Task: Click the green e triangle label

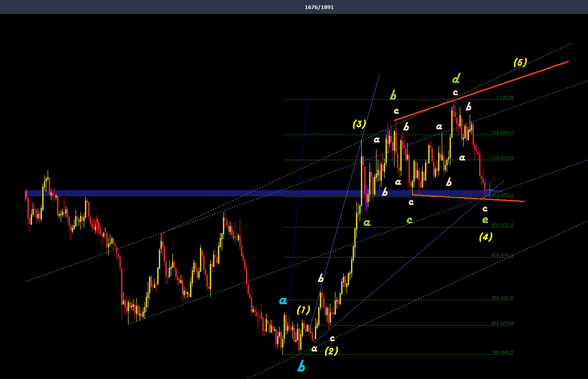Action: (485, 220)
